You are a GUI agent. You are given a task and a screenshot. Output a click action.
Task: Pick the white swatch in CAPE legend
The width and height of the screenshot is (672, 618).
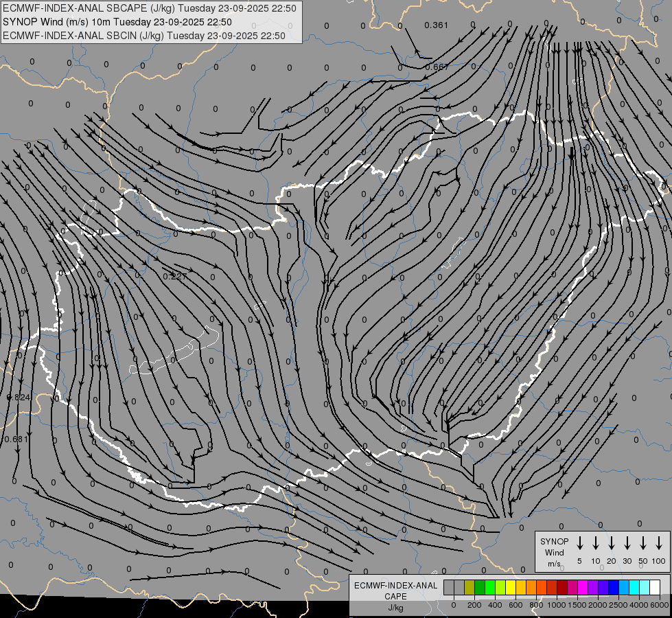(x=654, y=587)
